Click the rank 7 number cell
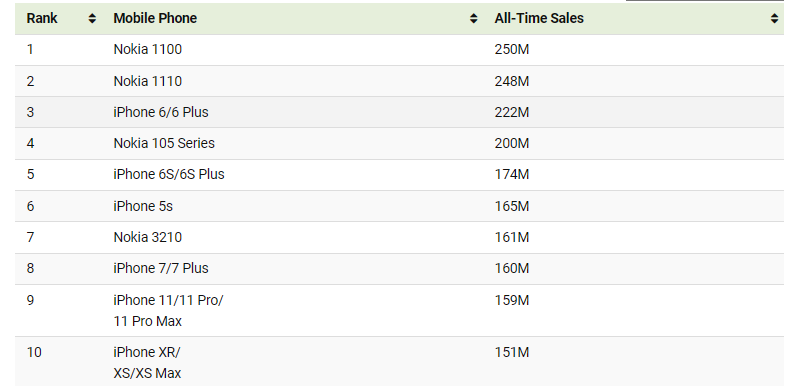This screenshot has height=386, width=804. click(30, 237)
